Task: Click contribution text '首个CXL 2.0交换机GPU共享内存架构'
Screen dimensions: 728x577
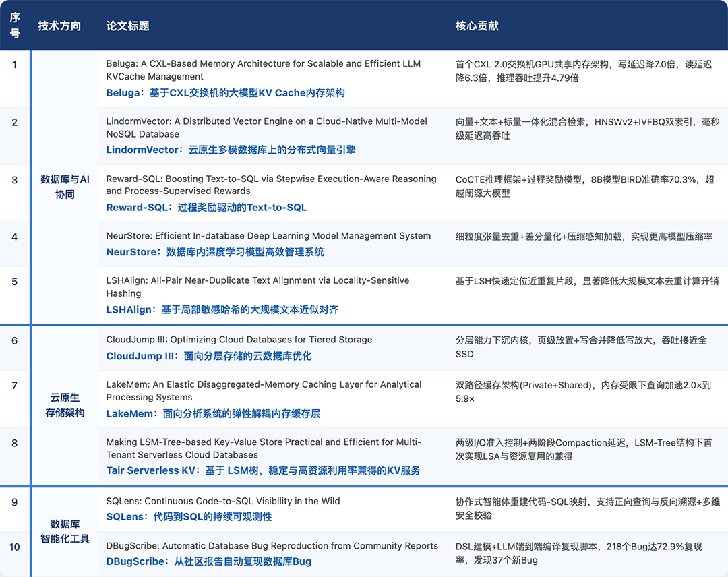Action: pos(584,71)
